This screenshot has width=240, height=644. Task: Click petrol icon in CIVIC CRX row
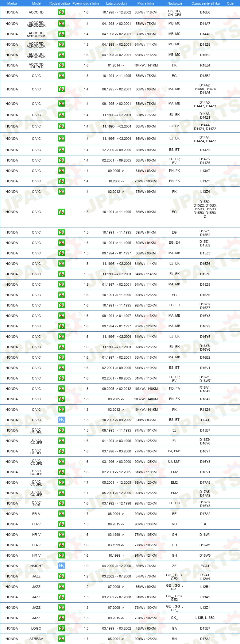point(62,503)
